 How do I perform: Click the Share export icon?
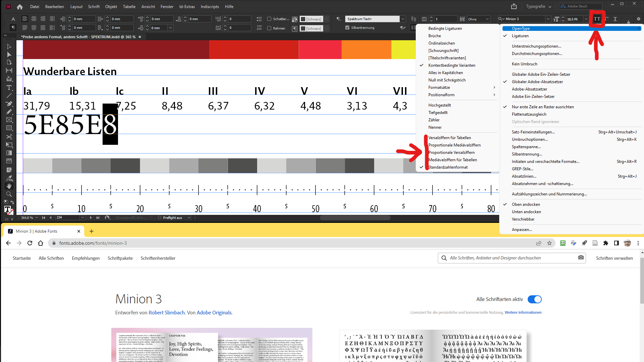[x=514, y=6]
